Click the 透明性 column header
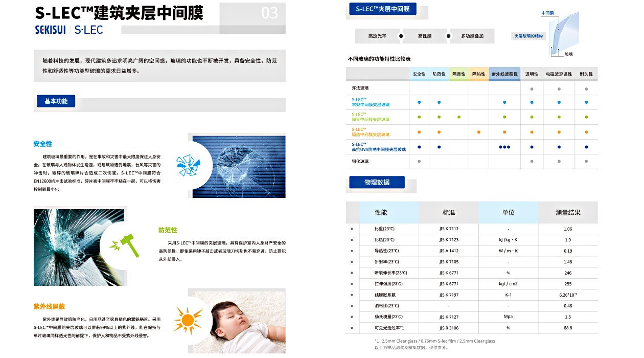Viewport: 644px width, 358px height. 532,74
